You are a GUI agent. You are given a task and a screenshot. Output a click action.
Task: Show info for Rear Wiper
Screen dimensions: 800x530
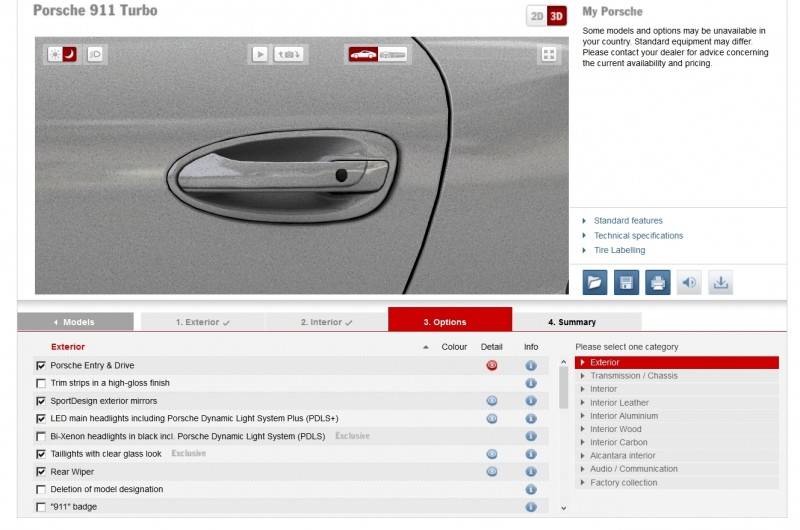tap(531, 472)
